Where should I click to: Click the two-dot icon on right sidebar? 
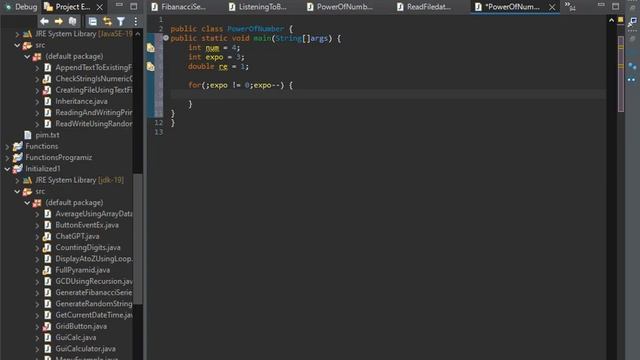click(x=632, y=80)
